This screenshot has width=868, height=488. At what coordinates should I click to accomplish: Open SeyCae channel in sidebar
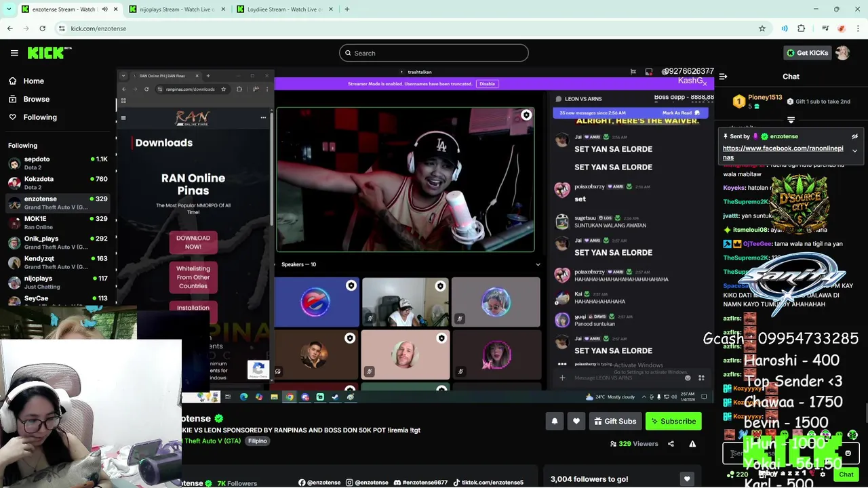pyautogui.click(x=58, y=300)
